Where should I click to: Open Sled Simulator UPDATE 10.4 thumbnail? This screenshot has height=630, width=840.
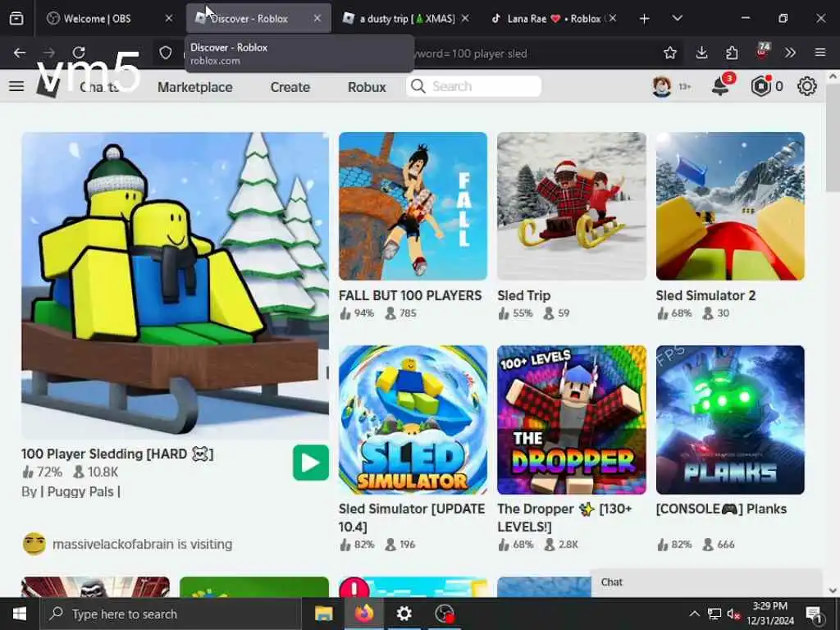(413, 420)
